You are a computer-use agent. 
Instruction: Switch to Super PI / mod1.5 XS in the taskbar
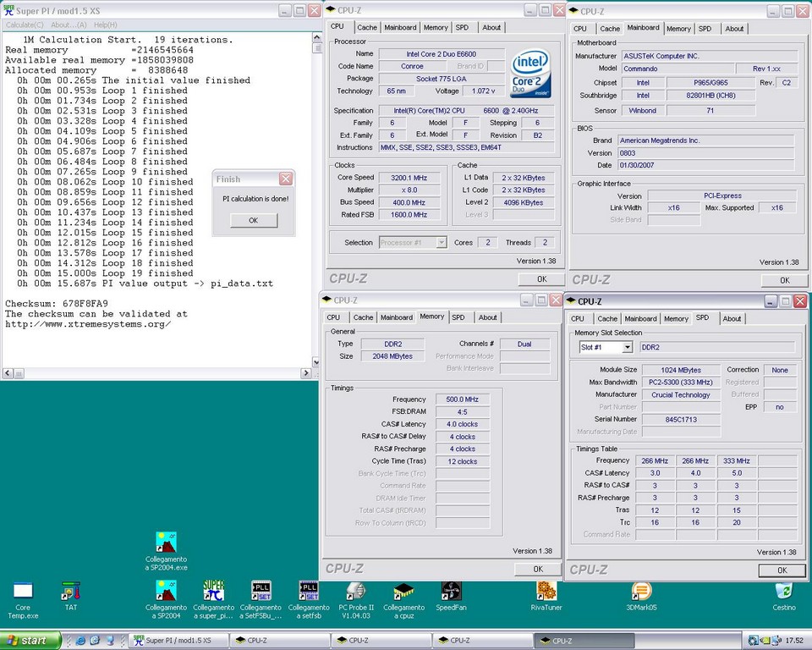178,641
